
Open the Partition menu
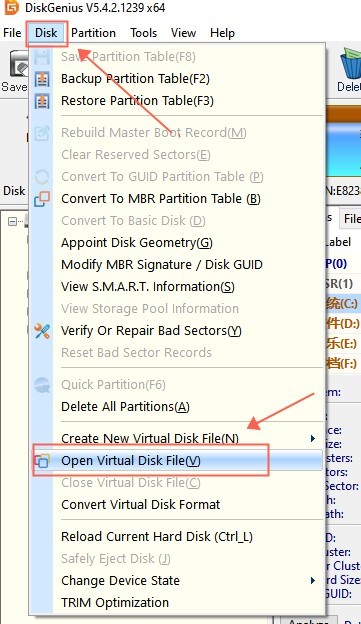[x=94, y=33]
